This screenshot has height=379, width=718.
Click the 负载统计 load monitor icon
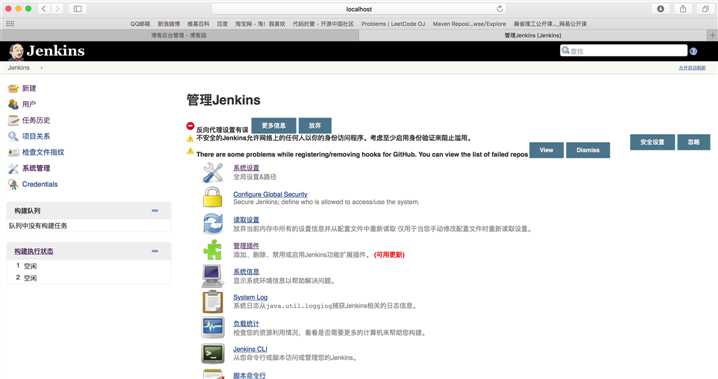(x=213, y=327)
